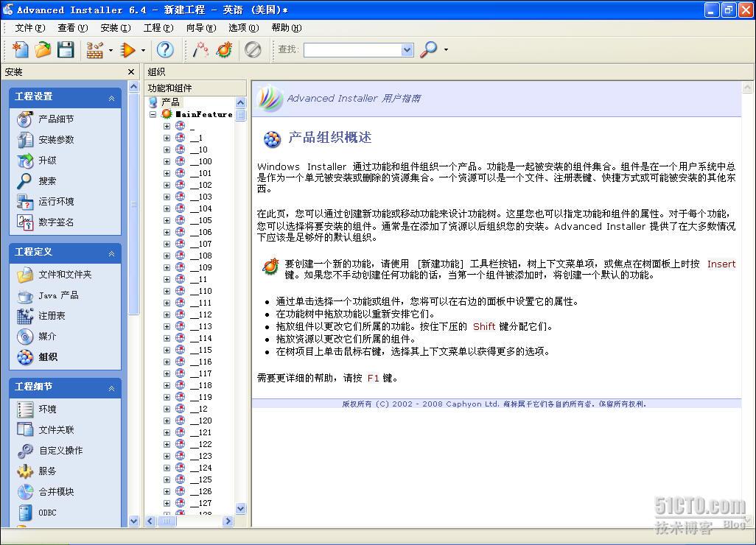Open the 帮助(H) menu
756x545 pixels.
pyautogui.click(x=287, y=27)
